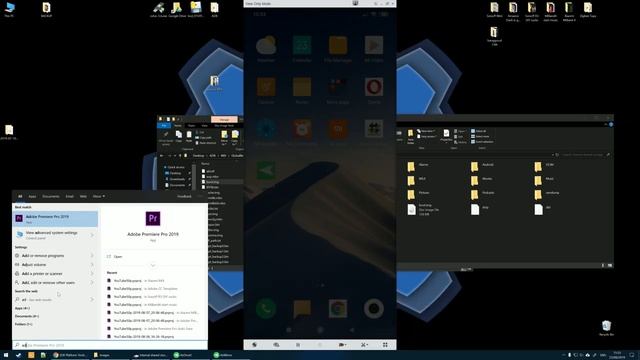Open the File tab in left Explorer window
The width and height of the screenshot is (640, 360).
pos(164,126)
